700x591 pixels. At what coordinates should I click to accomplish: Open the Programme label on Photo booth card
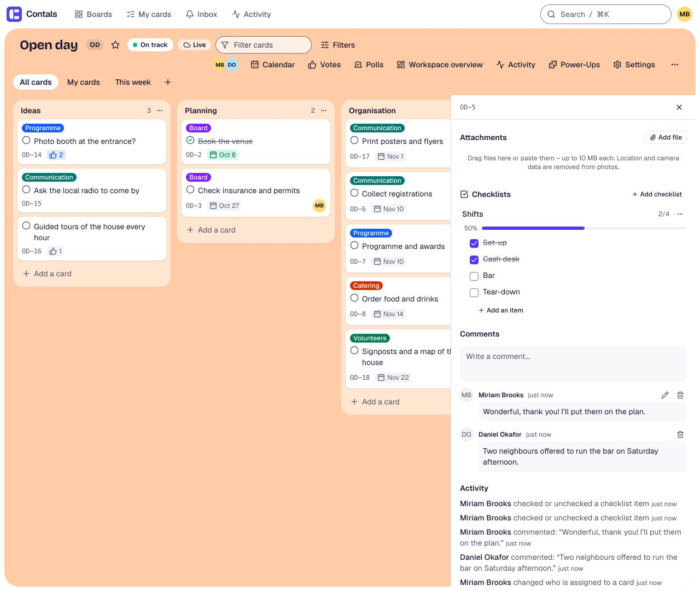43,128
